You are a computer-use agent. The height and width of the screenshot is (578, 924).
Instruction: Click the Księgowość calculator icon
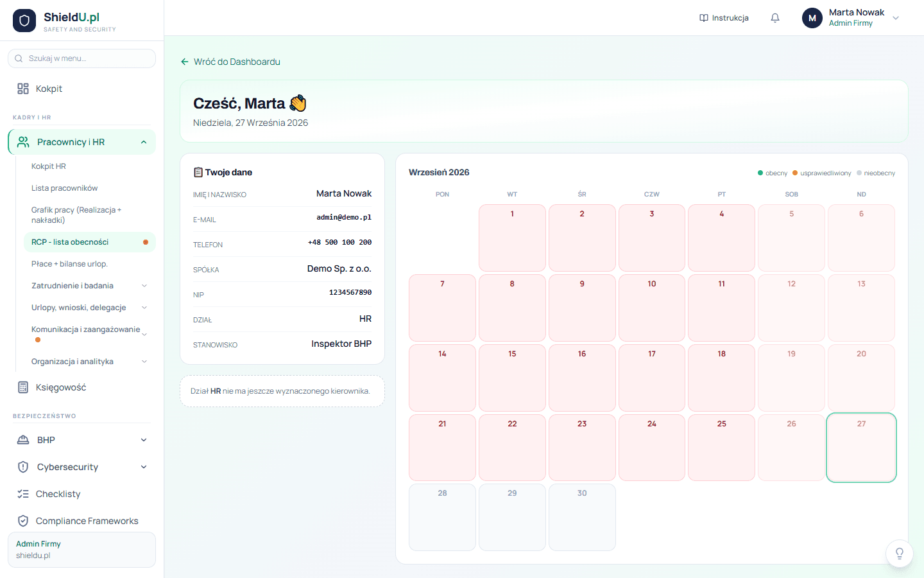tap(23, 387)
